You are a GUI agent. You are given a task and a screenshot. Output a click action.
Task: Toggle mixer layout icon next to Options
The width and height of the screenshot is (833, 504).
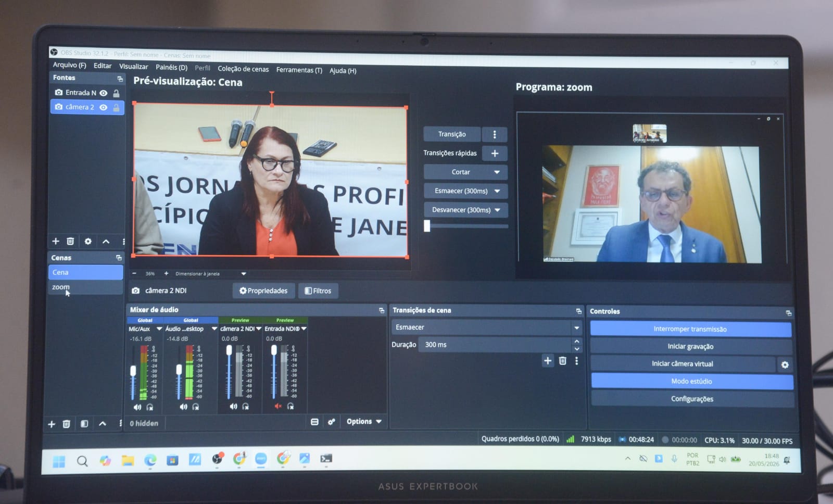314,422
